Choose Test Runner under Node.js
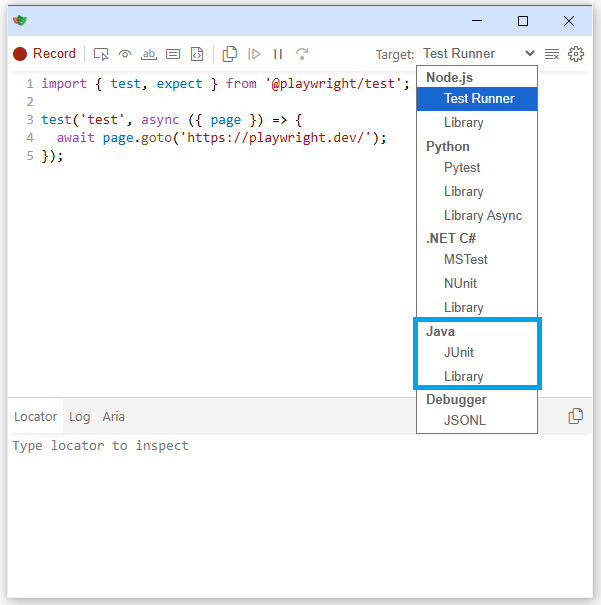Image resolution: width=601 pixels, height=605 pixels. (x=477, y=99)
